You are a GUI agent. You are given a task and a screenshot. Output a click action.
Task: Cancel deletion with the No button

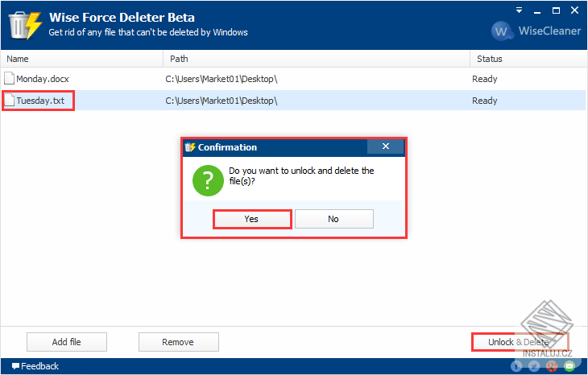(x=333, y=219)
